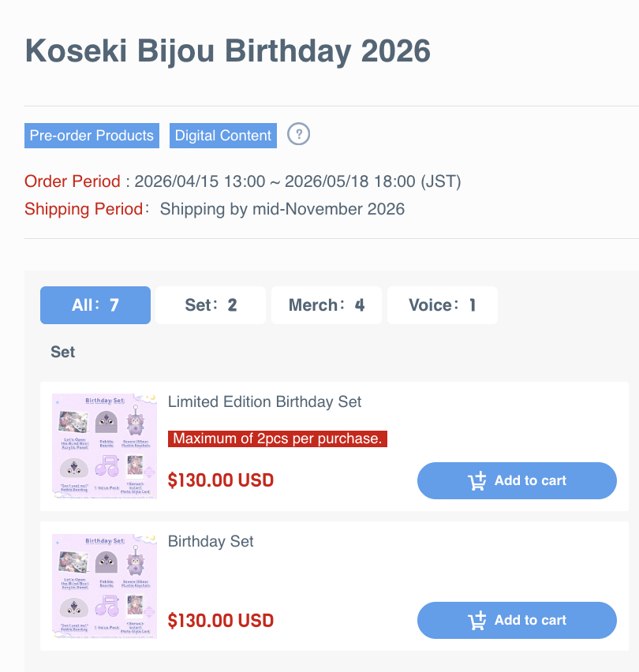Image resolution: width=639 pixels, height=672 pixels.
Task: Click the Koseki Bijou Birthday 2026 heading
Action: pos(228,51)
